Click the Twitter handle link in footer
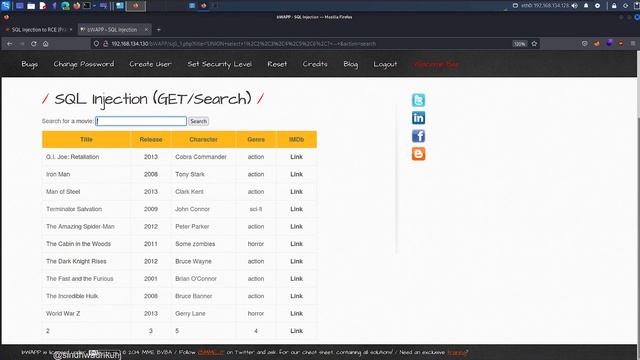Screen dimensions: 640x360 211,352
